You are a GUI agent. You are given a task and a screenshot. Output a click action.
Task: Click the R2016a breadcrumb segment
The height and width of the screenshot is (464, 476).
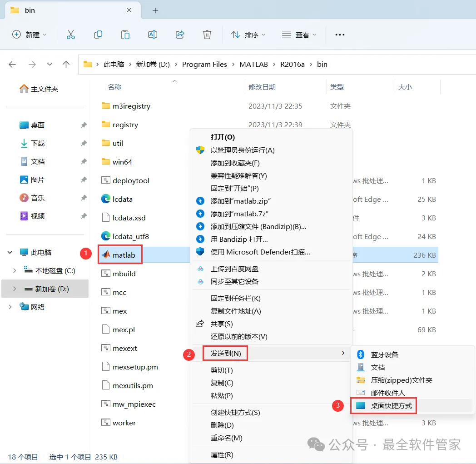[293, 65]
